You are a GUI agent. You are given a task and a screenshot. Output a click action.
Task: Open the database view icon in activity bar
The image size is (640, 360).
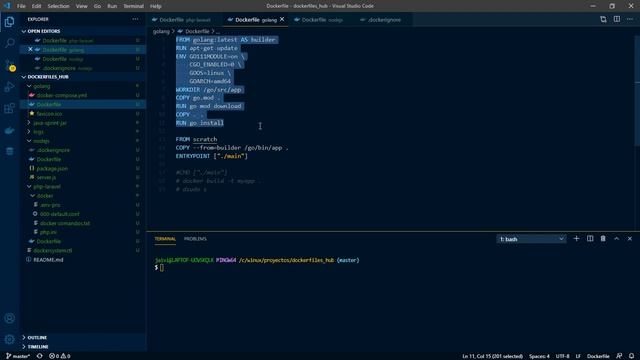(9, 151)
